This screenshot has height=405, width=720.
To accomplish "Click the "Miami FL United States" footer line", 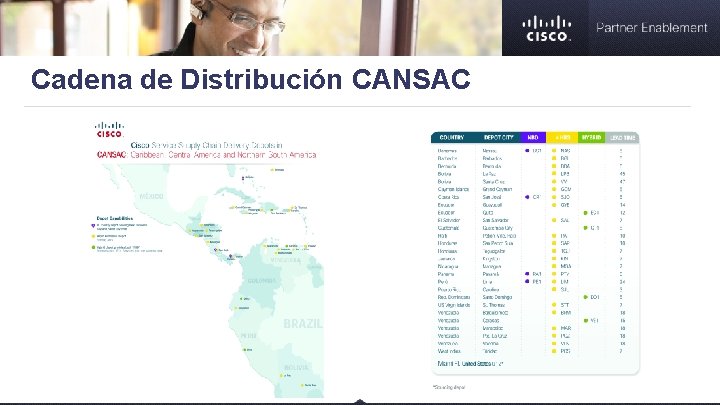I will point(470,364).
